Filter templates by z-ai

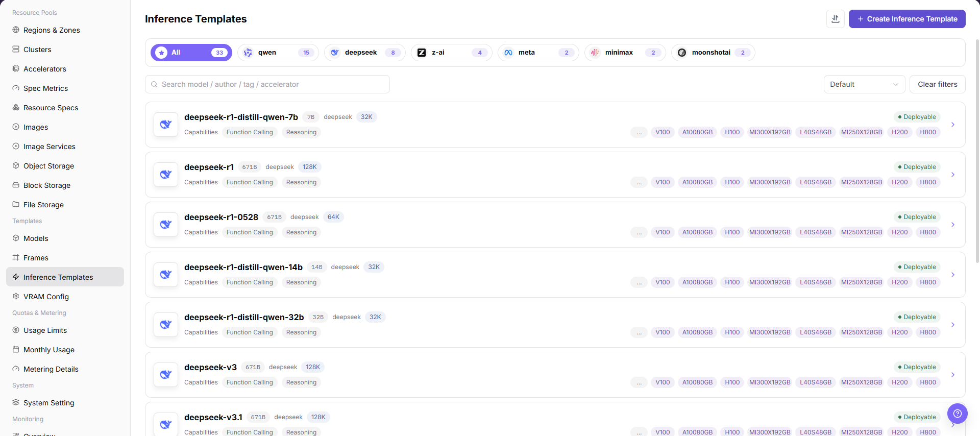tap(452, 53)
